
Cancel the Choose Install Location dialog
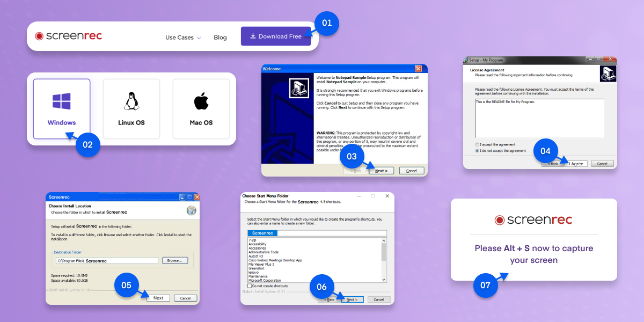185,298
